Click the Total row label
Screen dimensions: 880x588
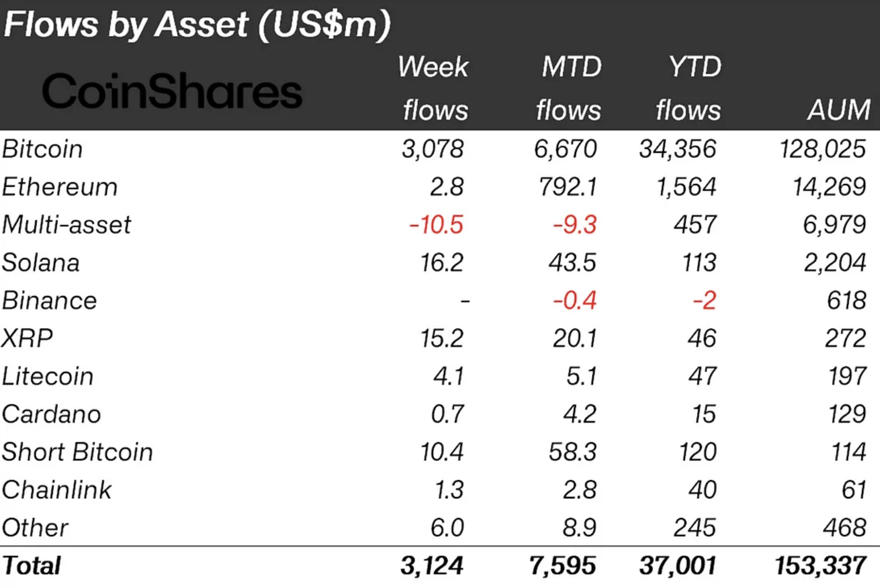tap(31, 565)
